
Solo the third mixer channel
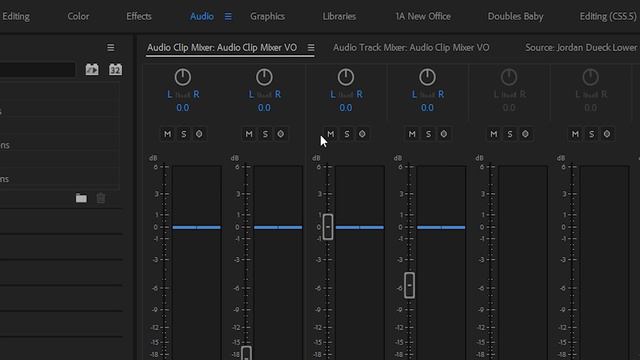(x=347, y=134)
